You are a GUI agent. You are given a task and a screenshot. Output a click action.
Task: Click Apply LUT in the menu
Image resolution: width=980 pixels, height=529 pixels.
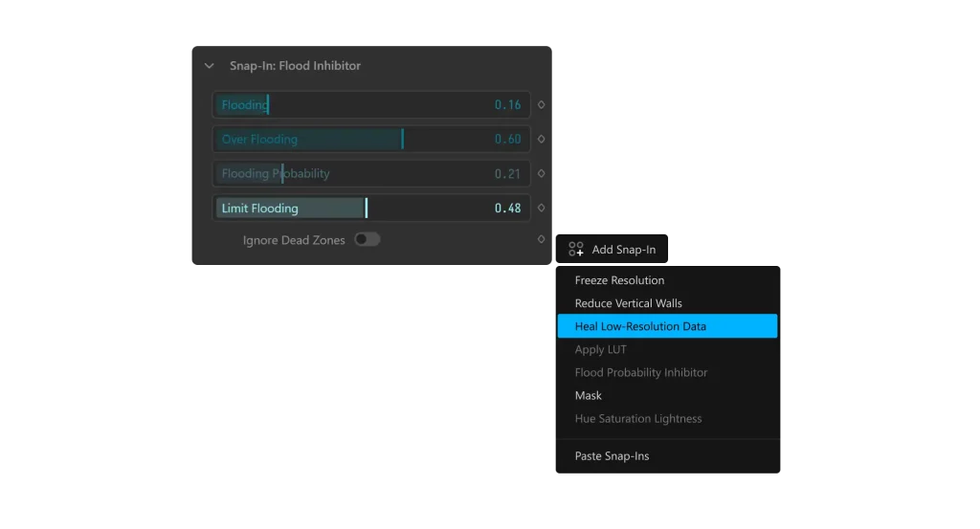click(x=600, y=349)
